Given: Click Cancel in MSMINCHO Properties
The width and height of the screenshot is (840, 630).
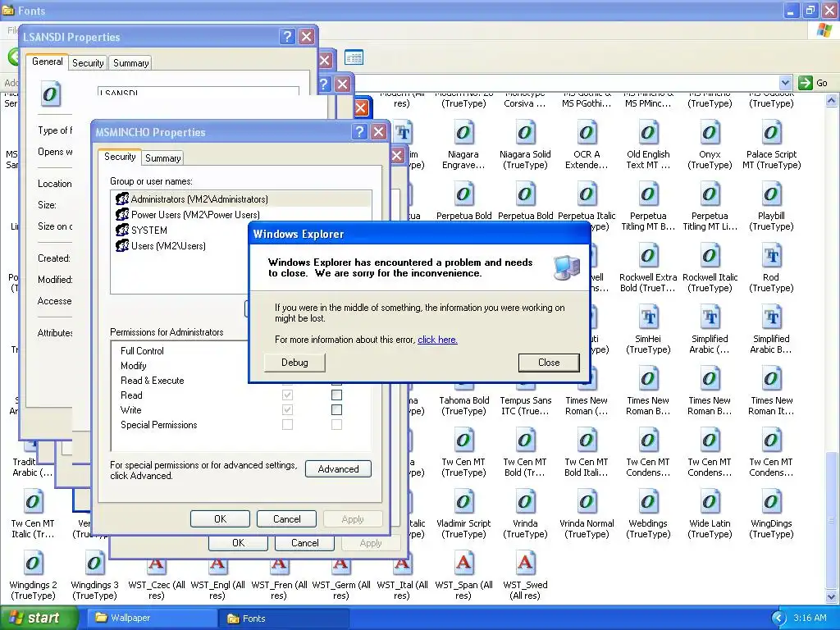Looking at the screenshot, I should point(286,519).
